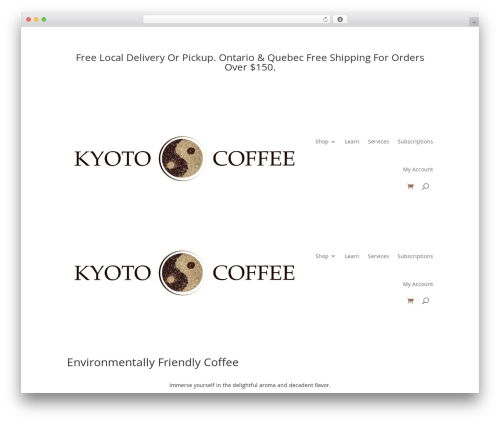Close the window with the red button

pos(29,20)
